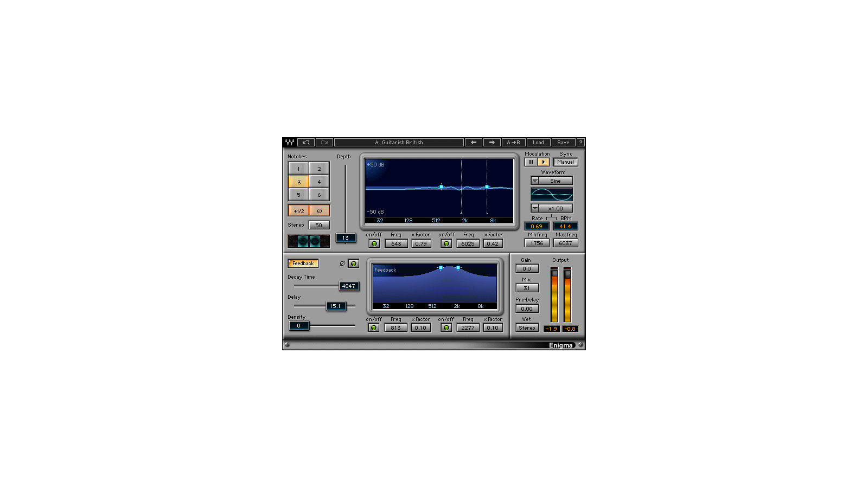The image size is (868, 488).
Task: Click the feedback Freq value 813
Action: click(x=395, y=328)
